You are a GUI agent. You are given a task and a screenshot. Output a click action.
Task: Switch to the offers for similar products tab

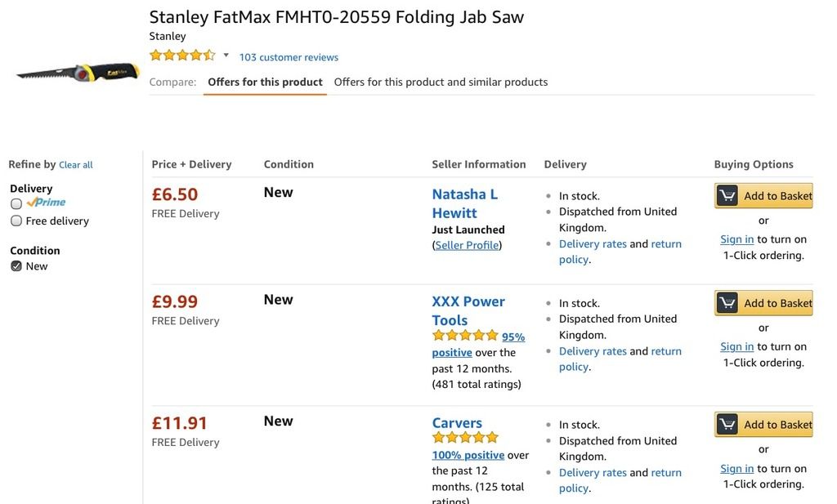pos(441,82)
